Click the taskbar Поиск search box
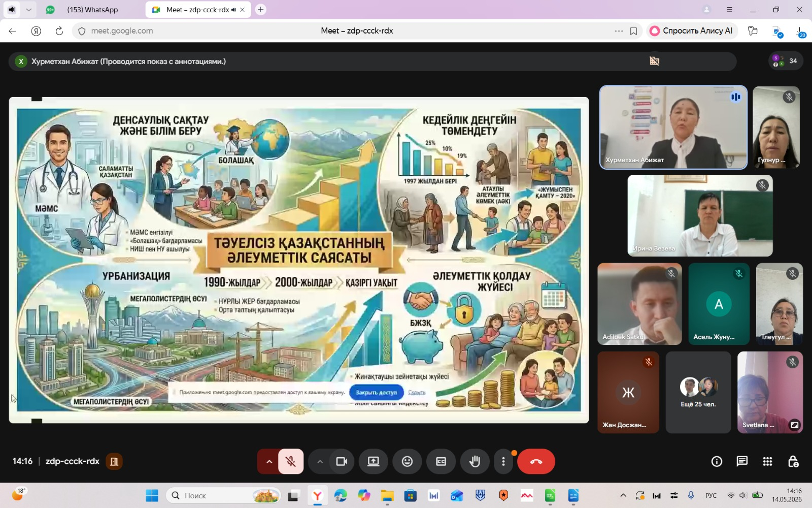 click(224, 495)
